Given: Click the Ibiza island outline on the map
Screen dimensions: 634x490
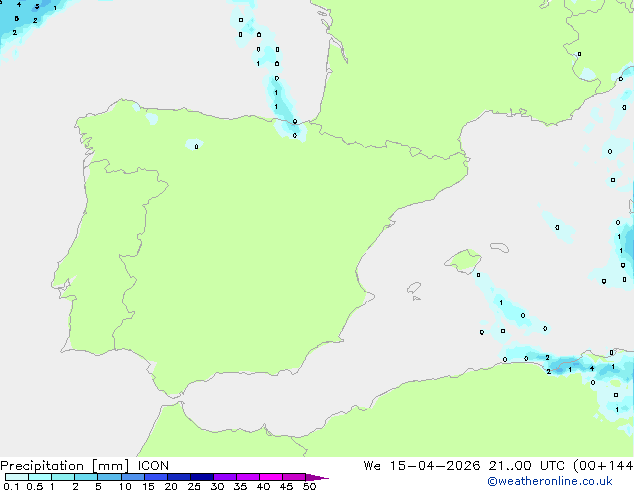Looking at the screenshot, I should pyautogui.click(x=414, y=288).
